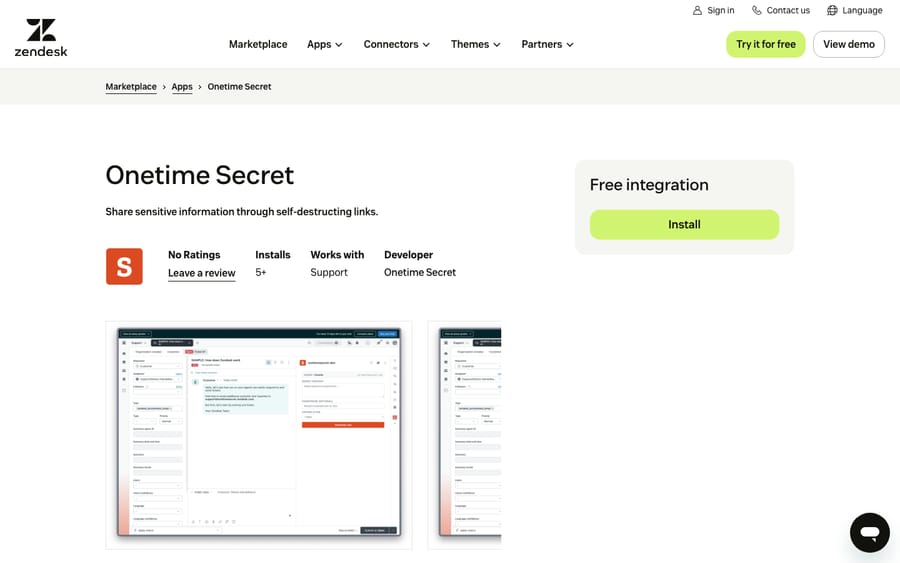Screen dimensions: 900x563
Task: Click the Free integration heading
Action: (x=649, y=185)
